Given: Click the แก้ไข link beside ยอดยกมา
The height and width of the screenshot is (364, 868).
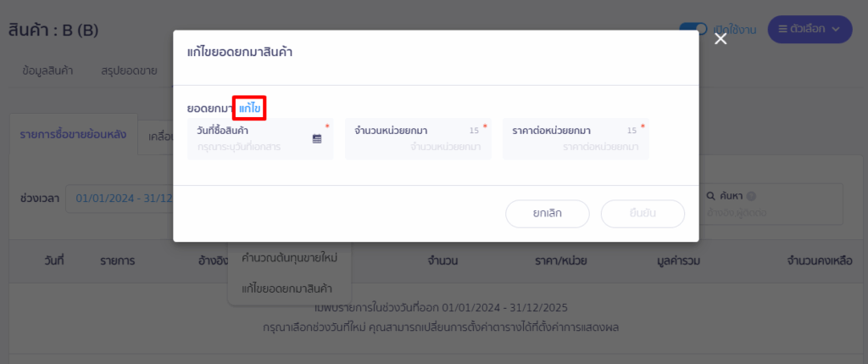Looking at the screenshot, I should click(250, 108).
